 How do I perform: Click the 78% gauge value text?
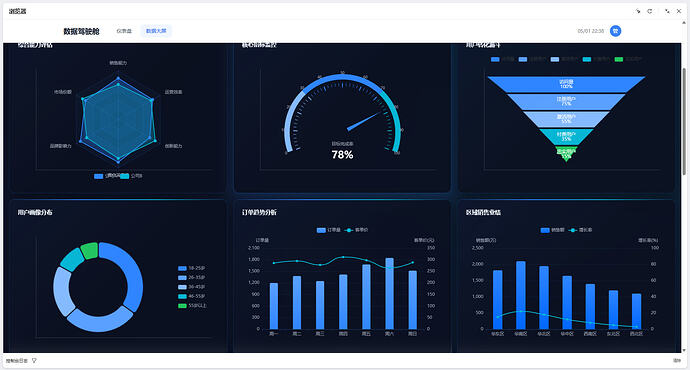(342, 155)
